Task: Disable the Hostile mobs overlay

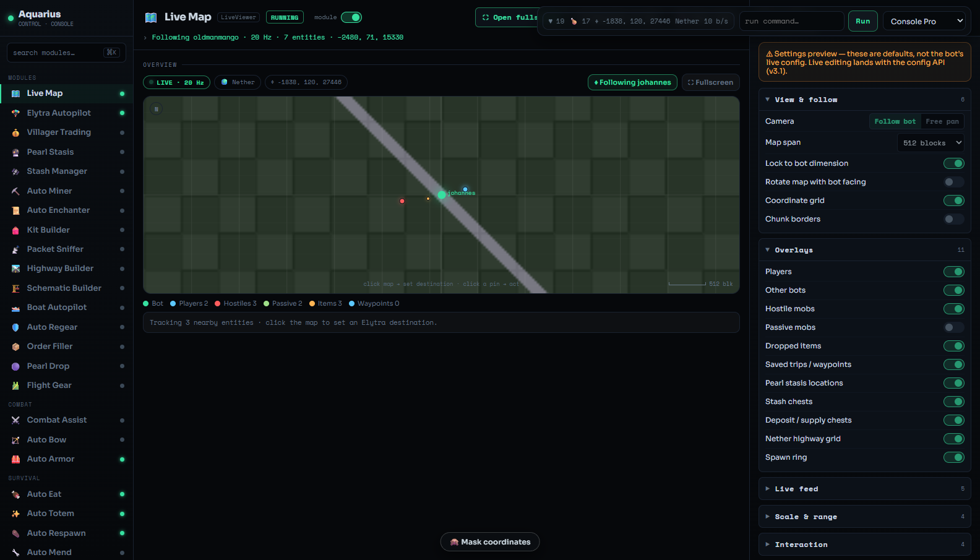Action: point(953,309)
